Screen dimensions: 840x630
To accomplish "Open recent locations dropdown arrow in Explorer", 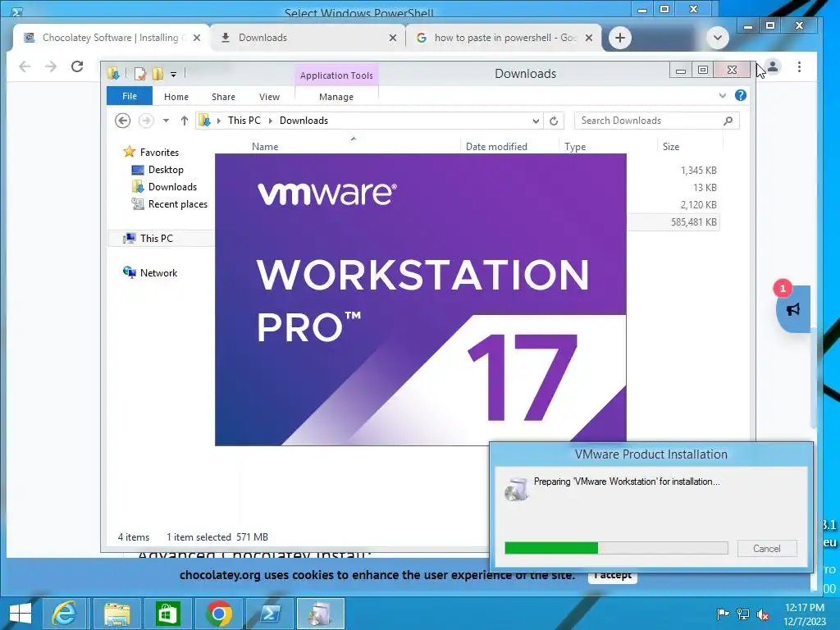I will 166,121.
